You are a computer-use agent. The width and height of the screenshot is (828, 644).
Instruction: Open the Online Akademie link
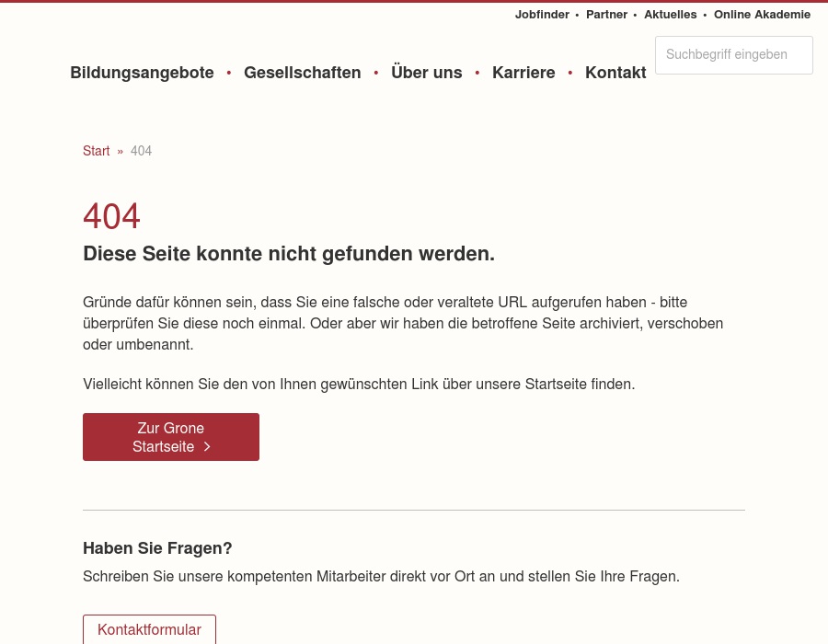click(x=762, y=15)
